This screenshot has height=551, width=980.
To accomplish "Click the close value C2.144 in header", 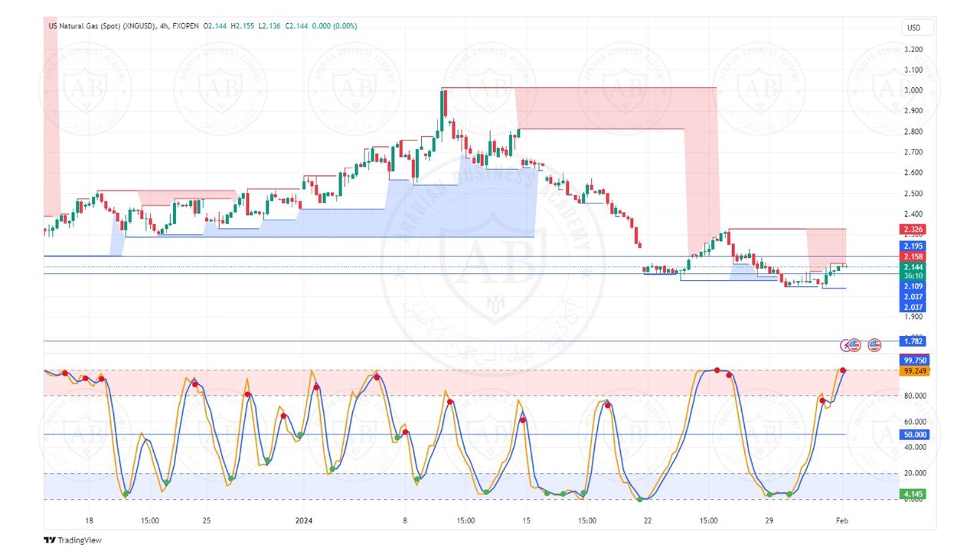I will (296, 26).
